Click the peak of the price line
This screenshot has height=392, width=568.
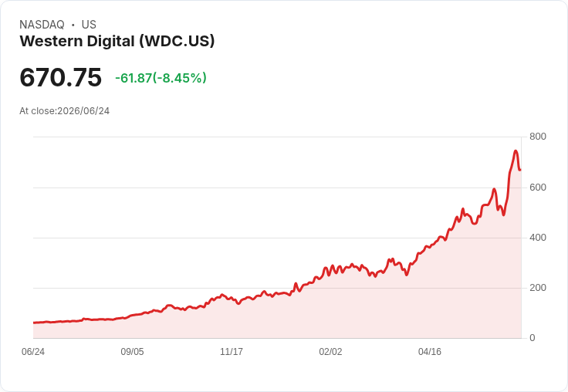click(516, 150)
